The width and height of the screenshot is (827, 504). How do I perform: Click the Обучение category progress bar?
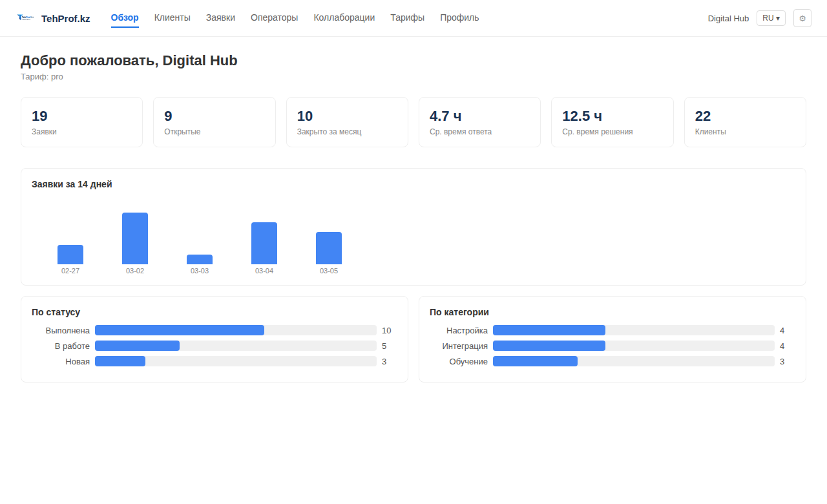tap(633, 361)
